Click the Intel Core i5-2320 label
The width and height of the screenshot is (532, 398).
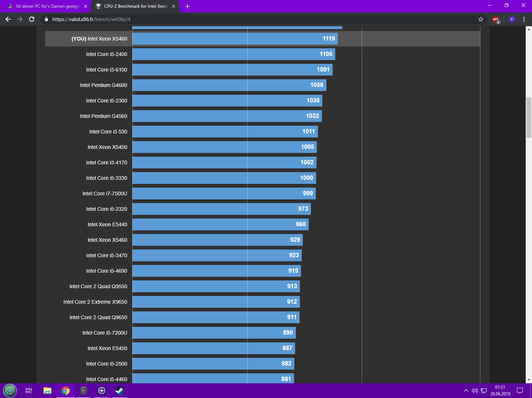pos(106,209)
